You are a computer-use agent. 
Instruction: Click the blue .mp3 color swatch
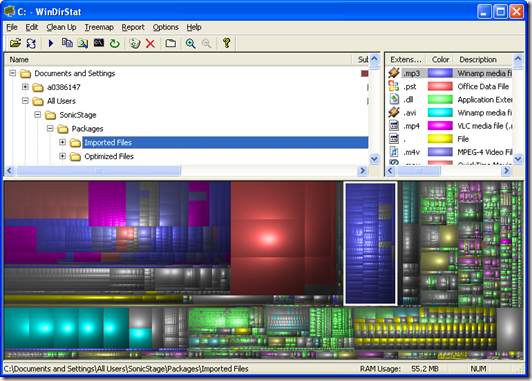click(440, 73)
